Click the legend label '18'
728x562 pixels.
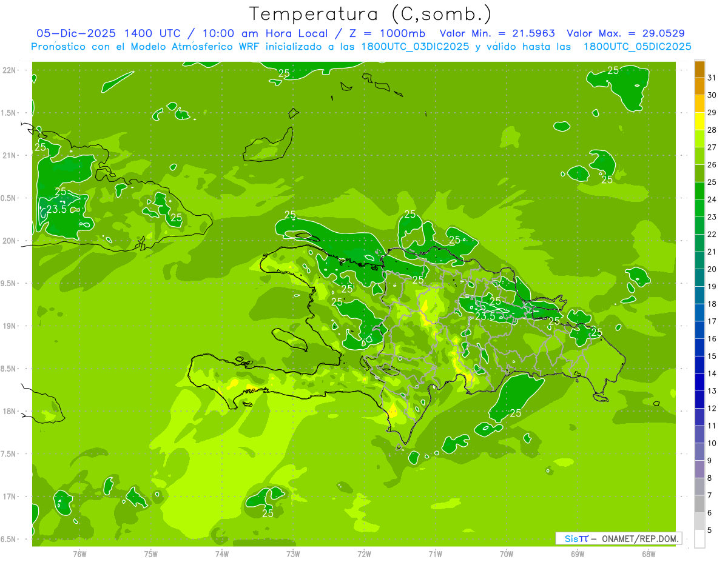coord(712,304)
